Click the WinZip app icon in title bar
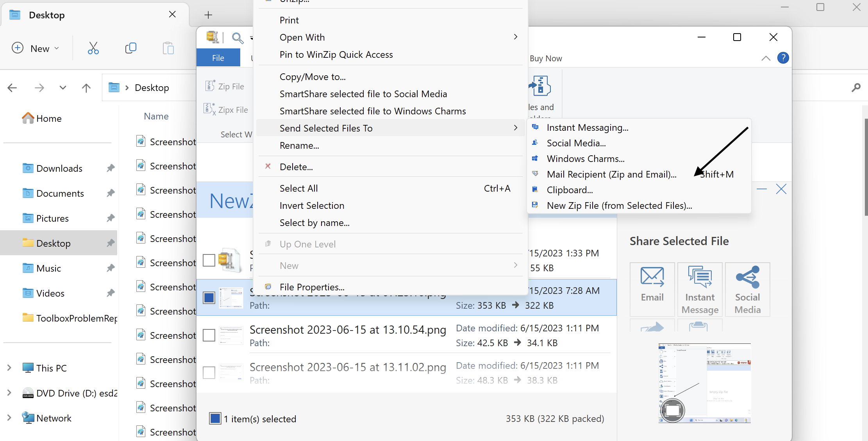The height and width of the screenshot is (441, 868). click(213, 37)
